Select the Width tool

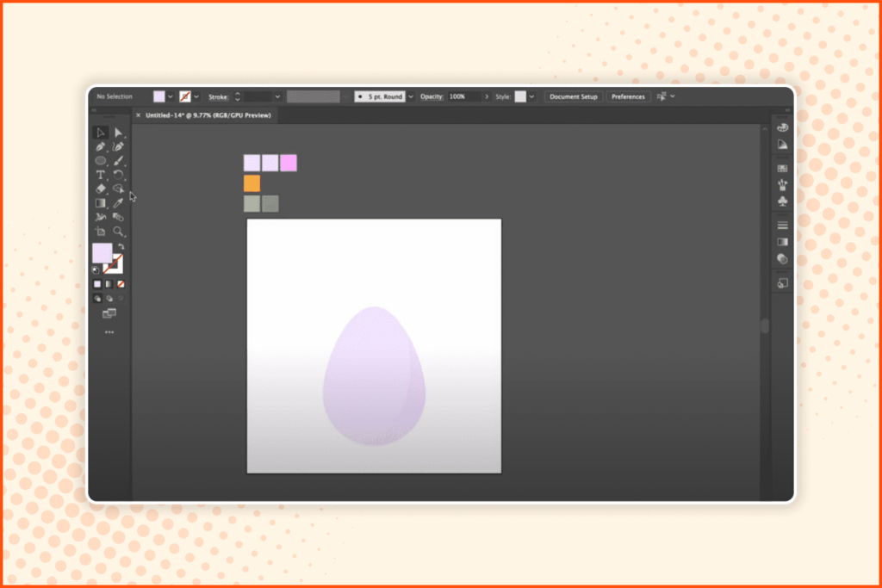(101, 217)
